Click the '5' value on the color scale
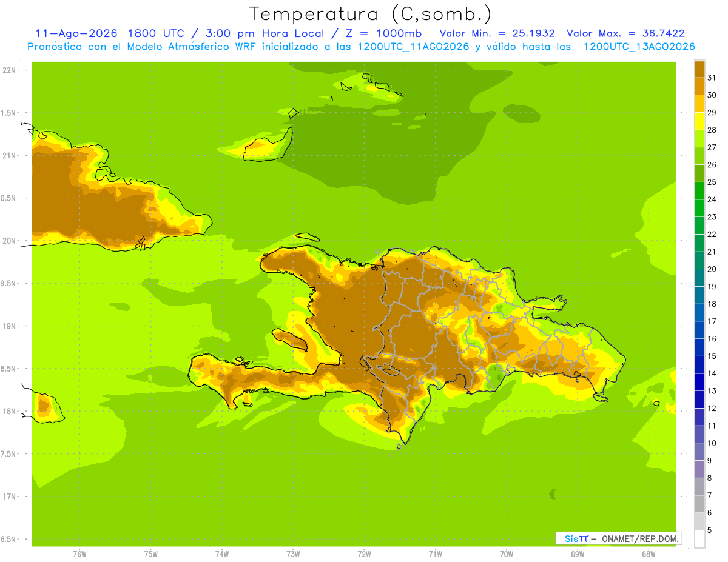 point(710,530)
